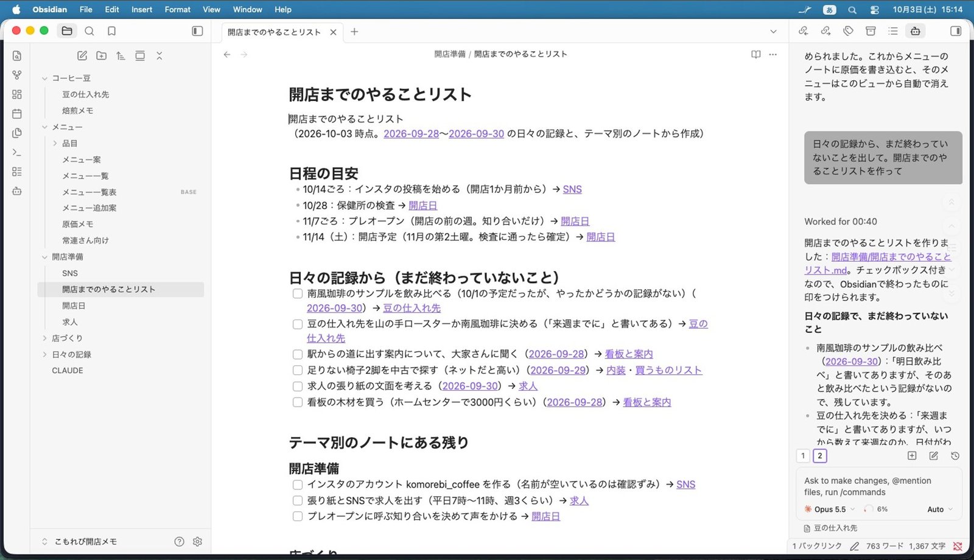Change sort order icon in explorer
The height and width of the screenshot is (560, 974).
click(x=121, y=55)
